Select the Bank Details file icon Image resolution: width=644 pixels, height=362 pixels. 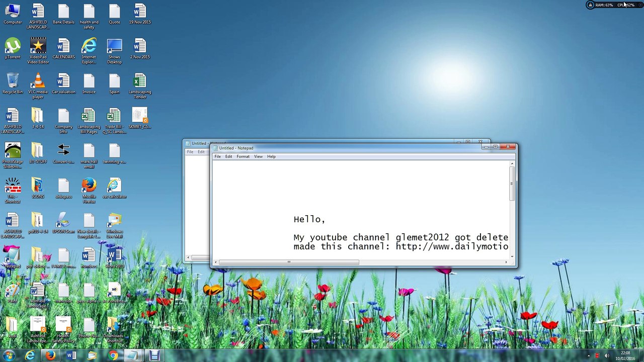[63, 14]
